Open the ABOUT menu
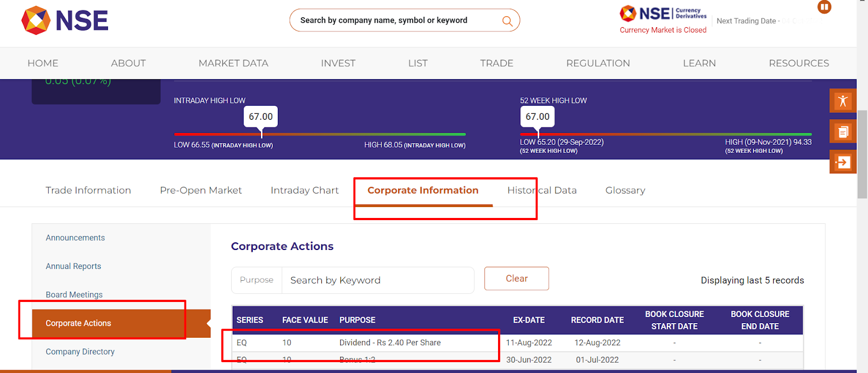 click(x=128, y=63)
